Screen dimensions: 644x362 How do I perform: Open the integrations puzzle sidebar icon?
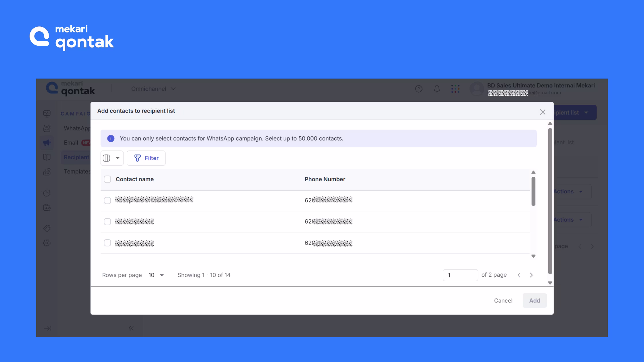click(47, 228)
